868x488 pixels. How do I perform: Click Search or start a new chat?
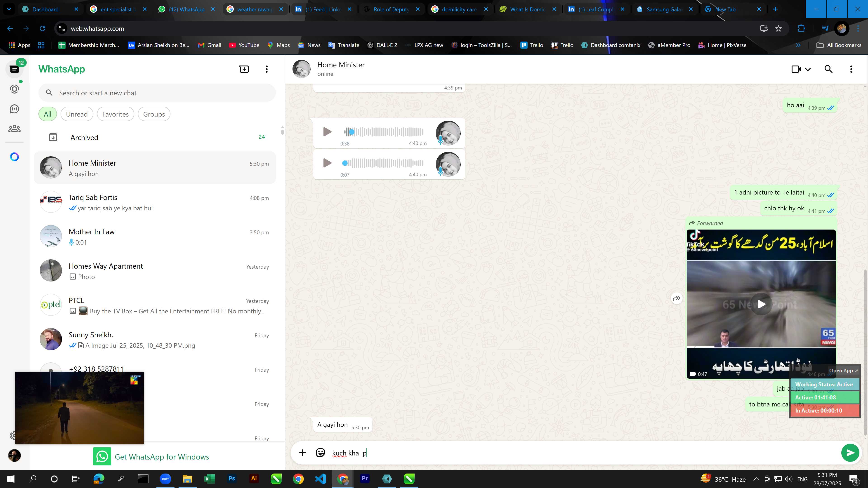click(157, 93)
